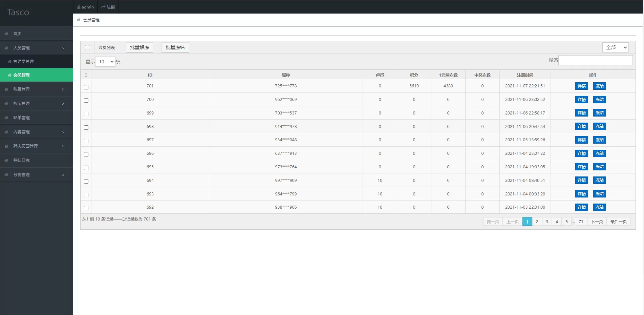This screenshot has height=315, width=644.
Task: Click the admin user icon in top bar
Action: pos(79,7)
